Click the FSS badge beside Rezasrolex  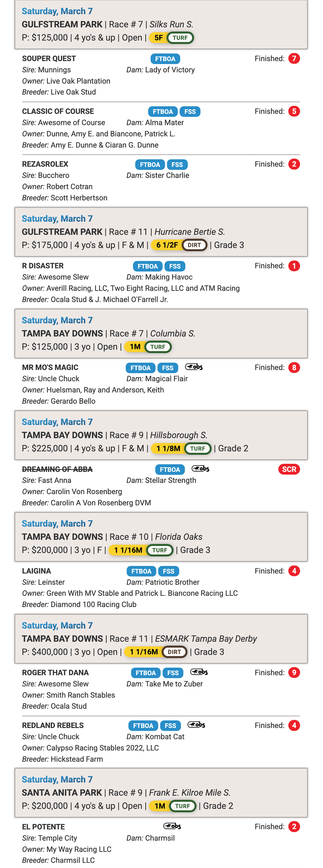click(x=177, y=164)
